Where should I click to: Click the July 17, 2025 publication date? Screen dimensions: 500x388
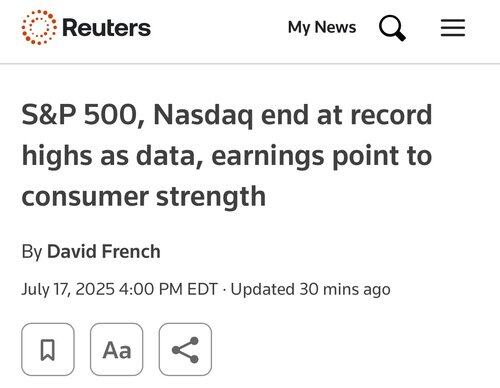tap(68, 289)
